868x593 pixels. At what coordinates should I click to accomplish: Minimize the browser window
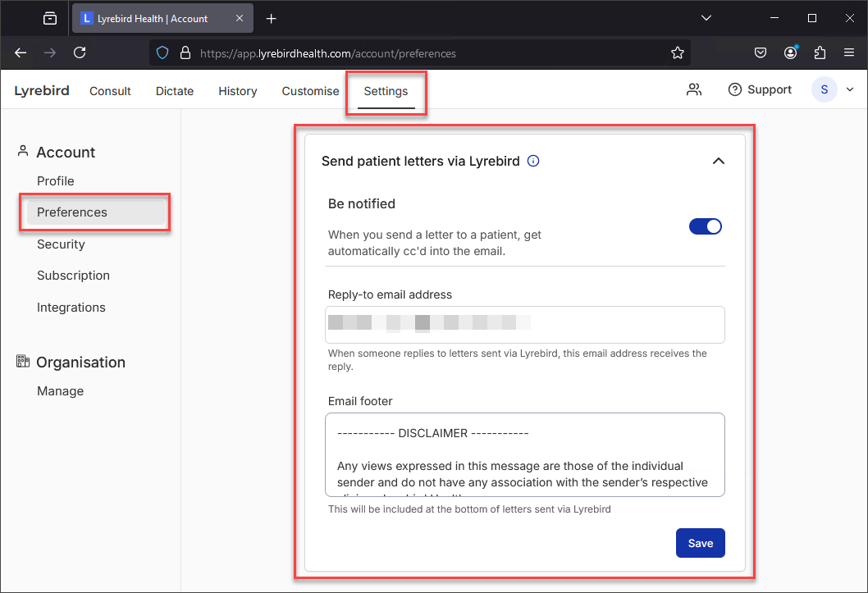pos(774,18)
